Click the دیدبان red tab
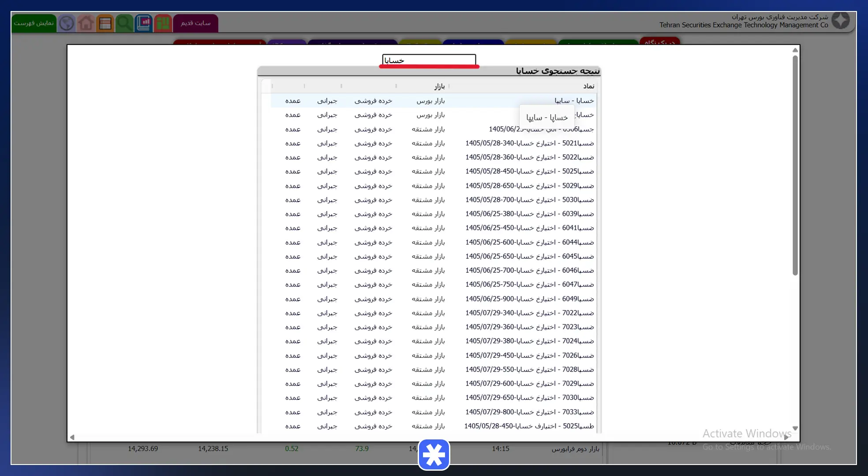The height and width of the screenshot is (476, 868). pyautogui.click(x=660, y=41)
